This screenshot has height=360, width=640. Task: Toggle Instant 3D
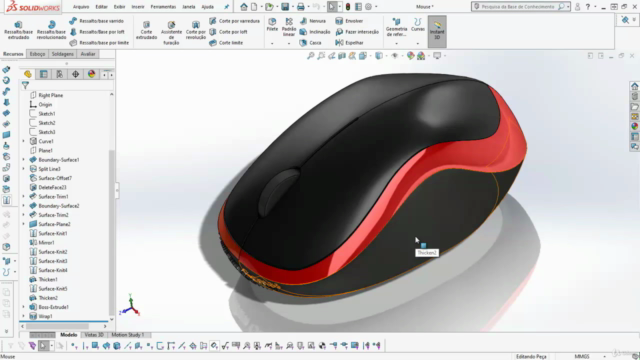click(437, 31)
